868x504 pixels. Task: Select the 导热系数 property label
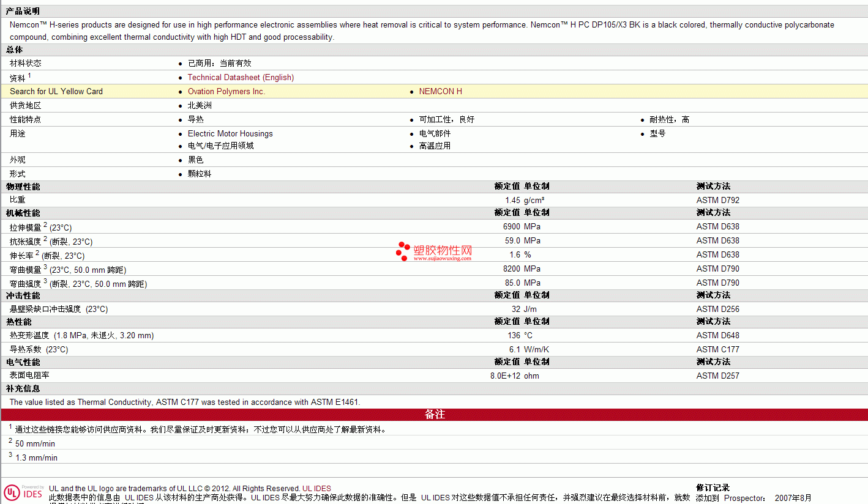pos(39,350)
